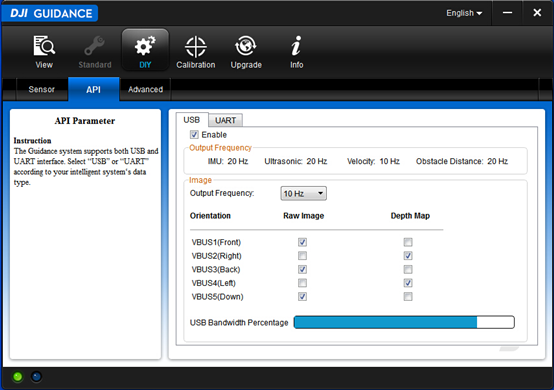Open the English language dropdown
This screenshot has height=390, width=554.
pos(464,13)
